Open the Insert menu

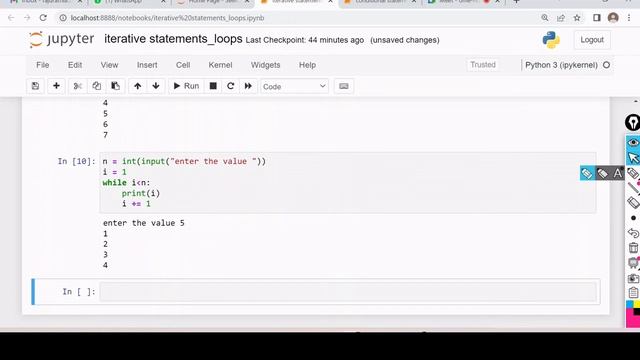point(147,65)
